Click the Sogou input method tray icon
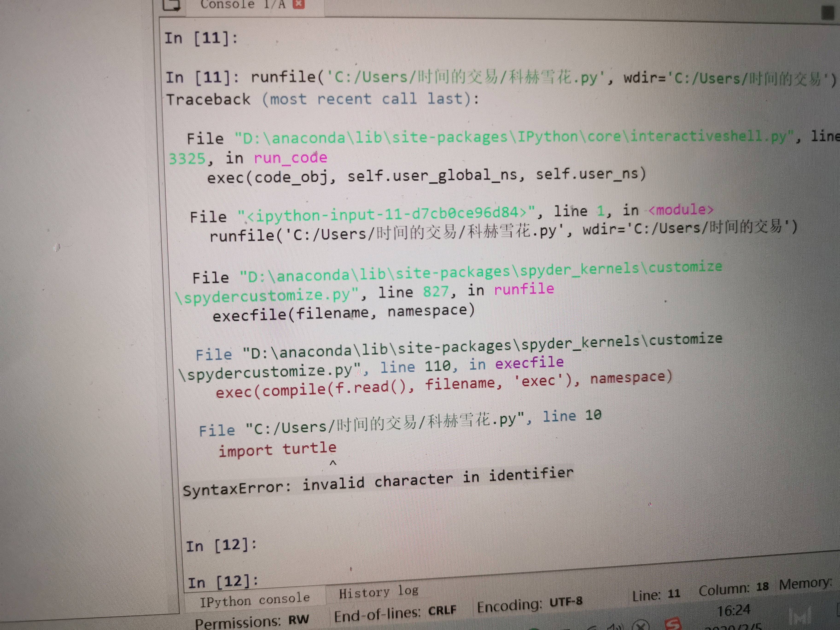Viewport: 840px width, 630px height. point(673,624)
